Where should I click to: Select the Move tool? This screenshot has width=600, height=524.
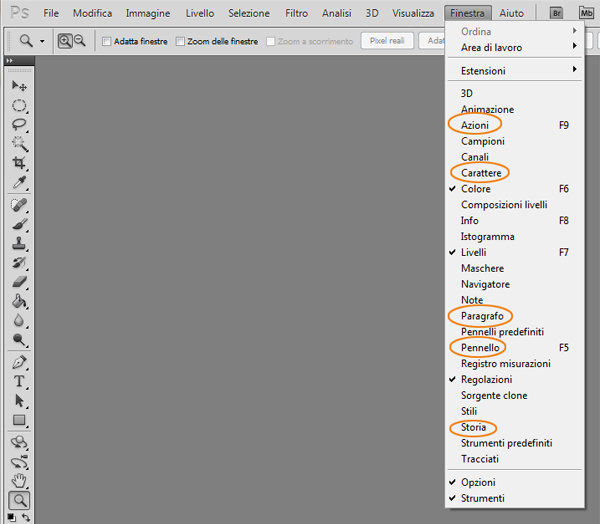pos(19,86)
